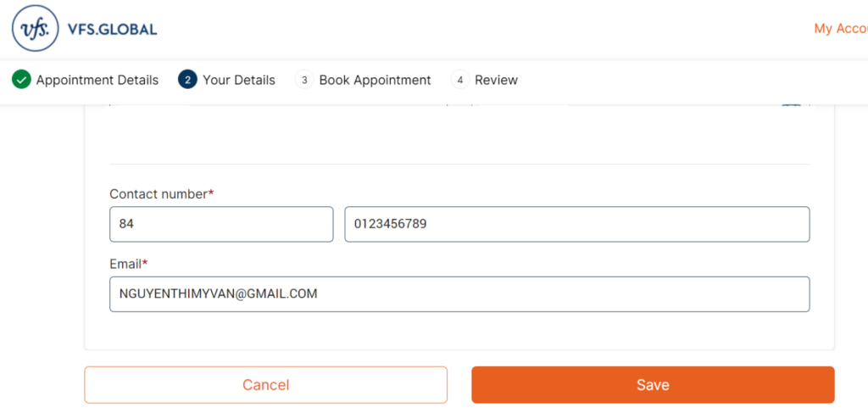Open the My Account link
The height and width of the screenshot is (419, 868).
[841, 29]
